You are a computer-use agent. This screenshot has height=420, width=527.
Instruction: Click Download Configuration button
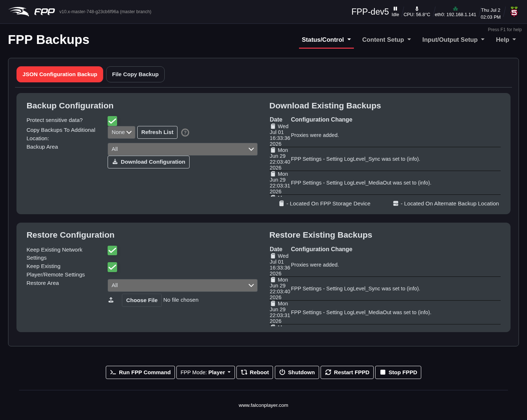(x=149, y=162)
